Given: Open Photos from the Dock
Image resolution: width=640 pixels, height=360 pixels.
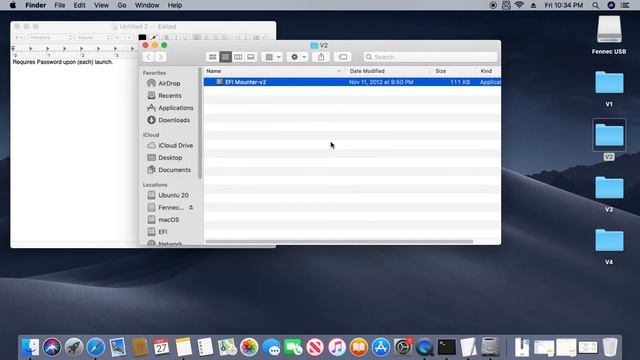Looking at the screenshot, I should click(x=249, y=347).
